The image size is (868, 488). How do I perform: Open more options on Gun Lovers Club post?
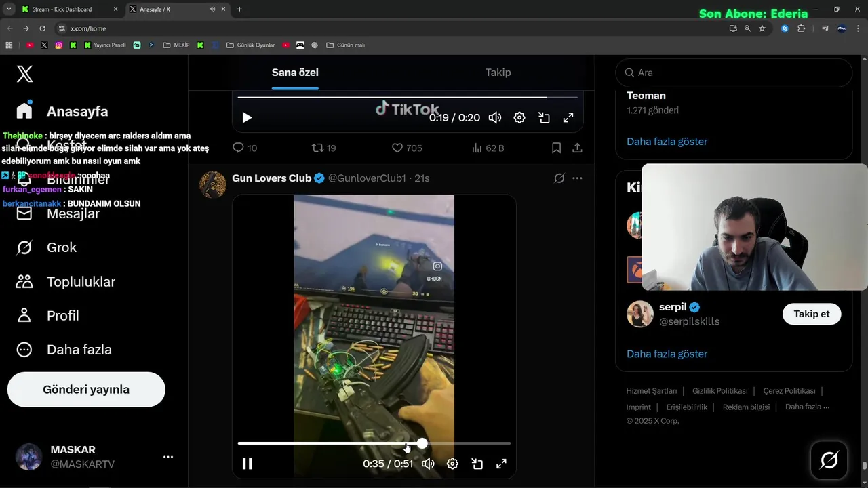tap(577, 178)
